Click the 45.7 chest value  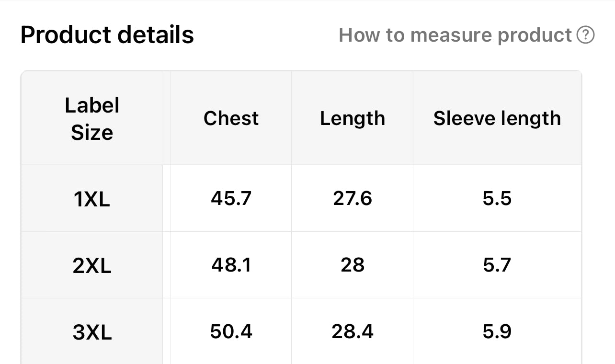[x=231, y=198]
